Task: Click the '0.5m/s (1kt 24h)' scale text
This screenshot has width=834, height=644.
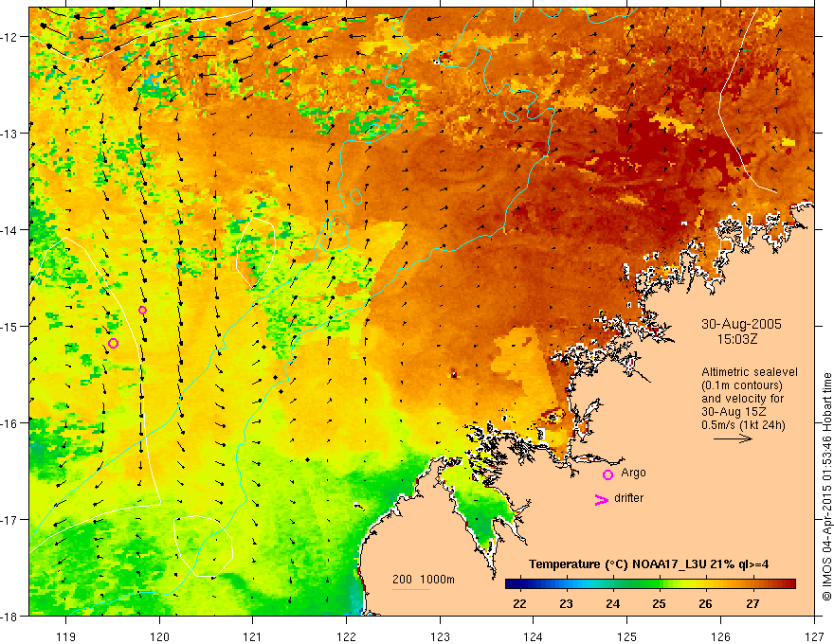Action: [744, 425]
